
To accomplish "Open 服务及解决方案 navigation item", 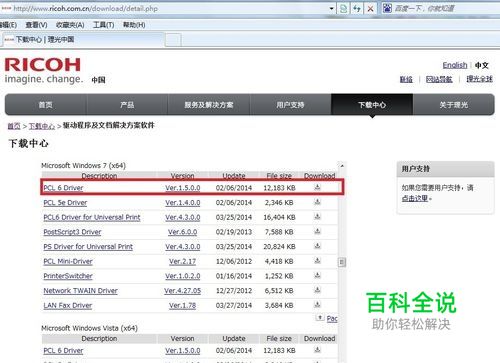I will coord(209,105).
